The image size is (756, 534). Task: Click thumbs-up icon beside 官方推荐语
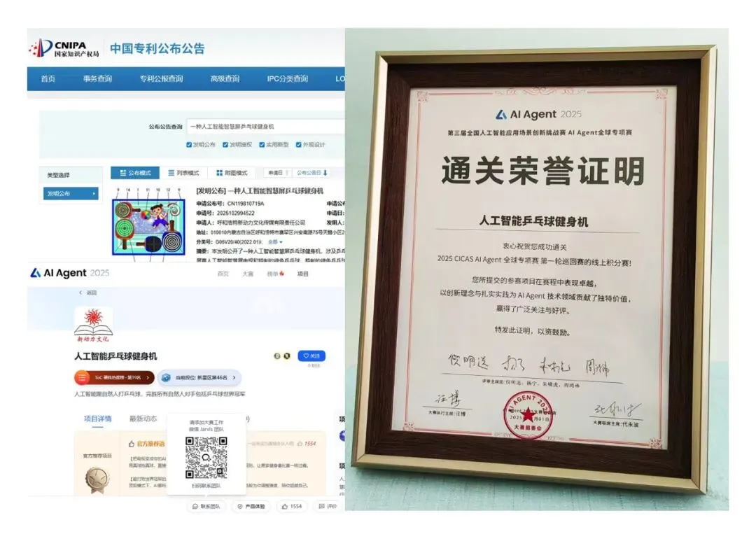click(131, 444)
